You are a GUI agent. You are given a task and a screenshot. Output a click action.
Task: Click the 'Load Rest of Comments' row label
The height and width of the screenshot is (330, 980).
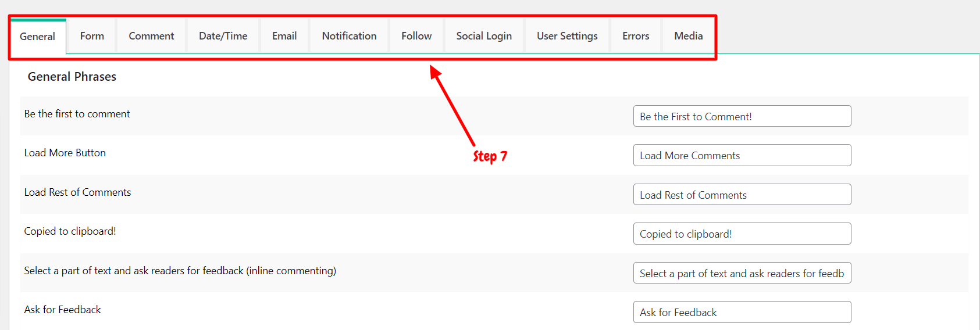(x=77, y=192)
